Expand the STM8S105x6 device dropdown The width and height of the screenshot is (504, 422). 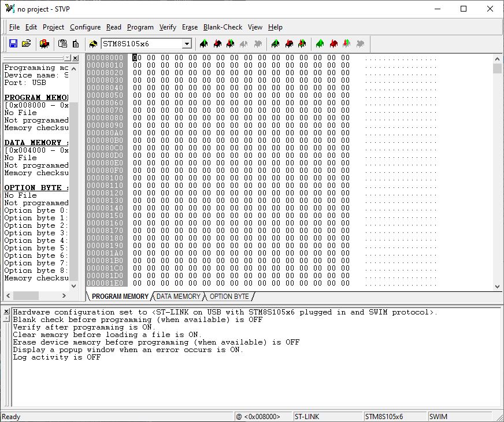tap(187, 44)
